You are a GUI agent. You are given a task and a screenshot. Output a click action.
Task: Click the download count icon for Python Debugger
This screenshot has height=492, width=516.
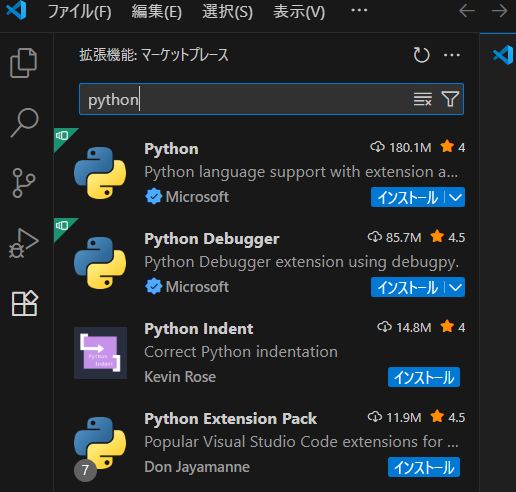375,237
